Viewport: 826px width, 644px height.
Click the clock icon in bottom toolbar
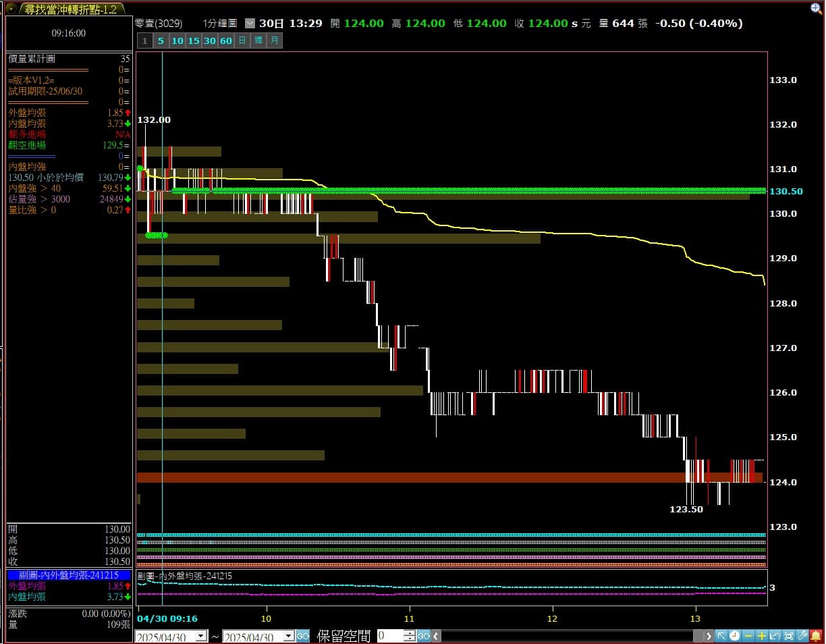click(x=735, y=636)
